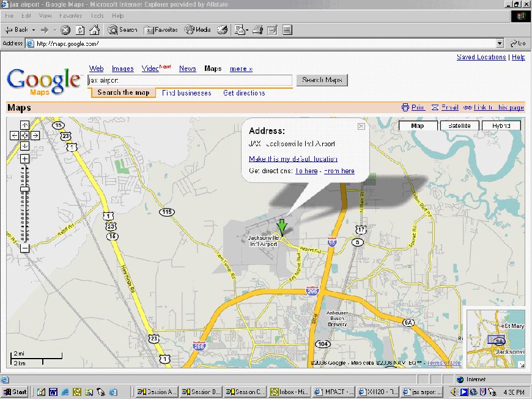Click the jax airport search field

[190, 80]
